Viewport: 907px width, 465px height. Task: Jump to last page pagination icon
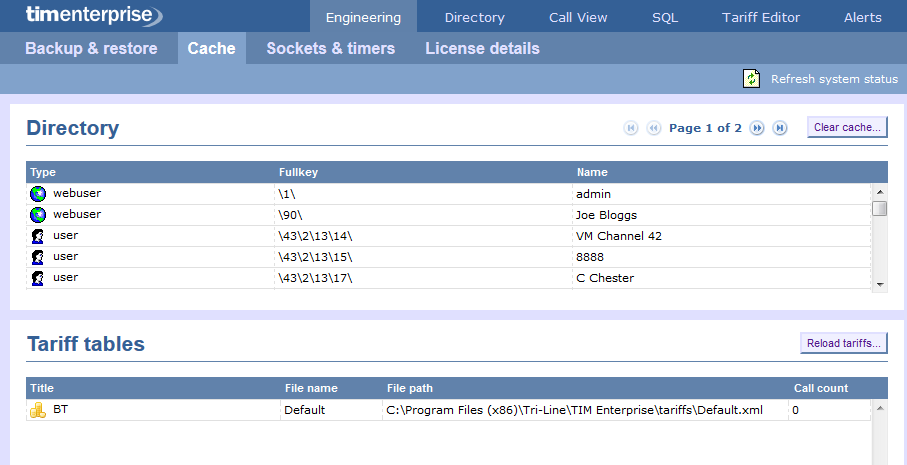tap(781, 128)
